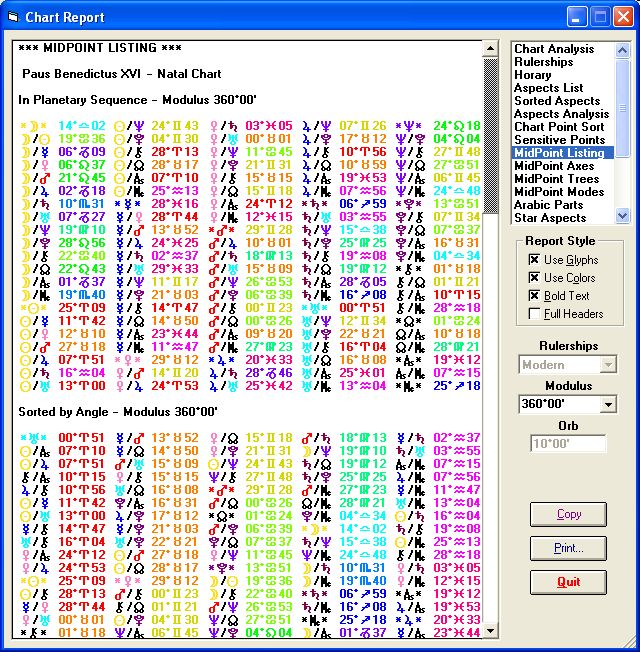
Task: Toggle the Use Colors checkbox
Action: coord(534,279)
